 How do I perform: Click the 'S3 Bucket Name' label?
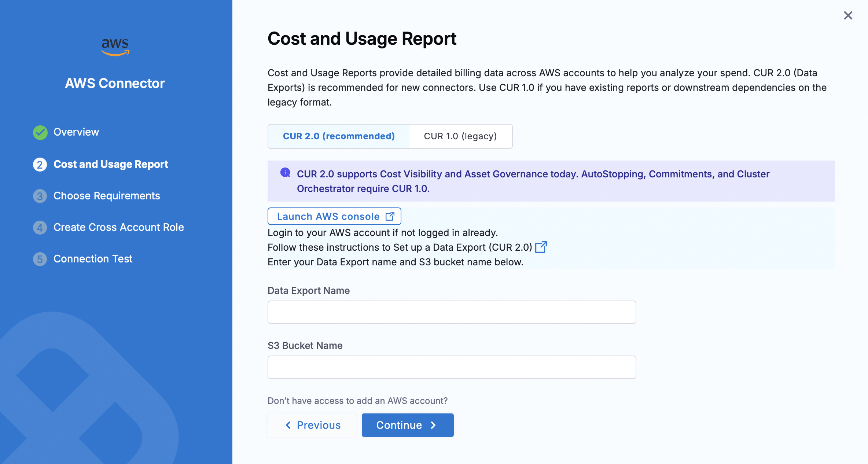pyautogui.click(x=305, y=346)
